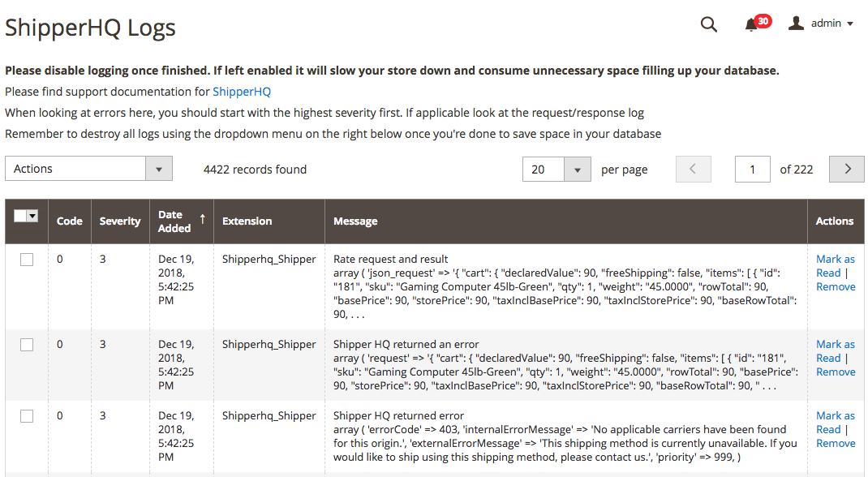Remove the errorCode 403 log entry
The image size is (868, 477).
tap(836, 443)
